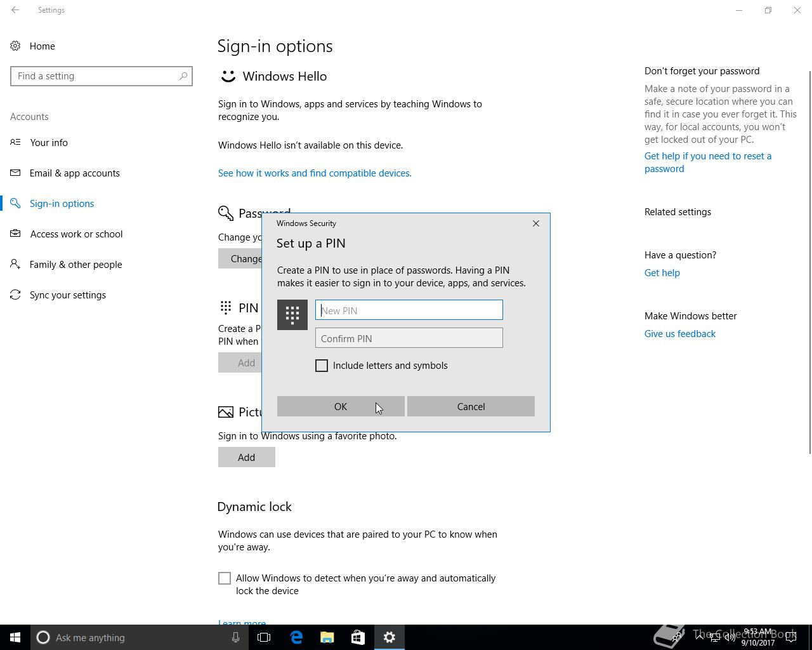This screenshot has width=812, height=650.
Task: Click the Confirm PIN field
Action: click(409, 338)
